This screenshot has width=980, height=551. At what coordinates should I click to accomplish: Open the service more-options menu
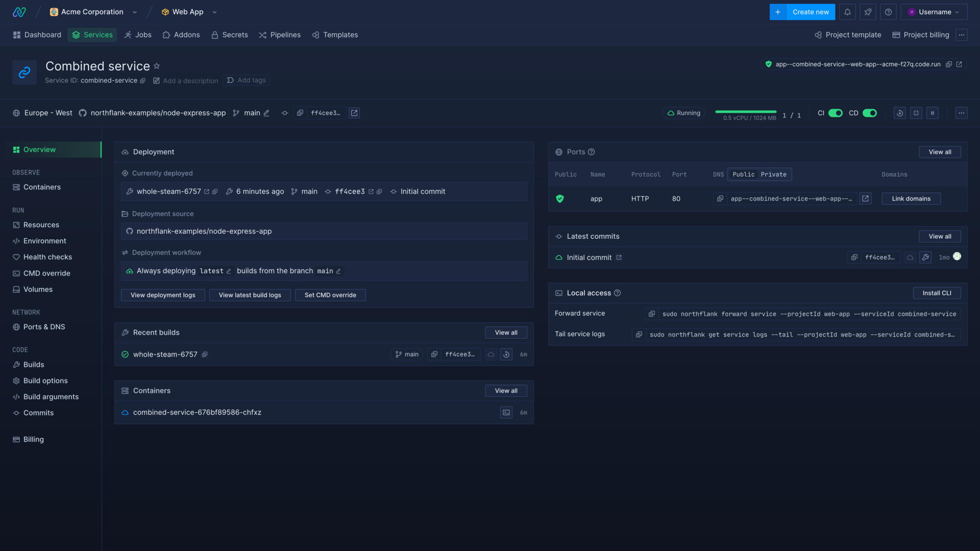point(962,113)
